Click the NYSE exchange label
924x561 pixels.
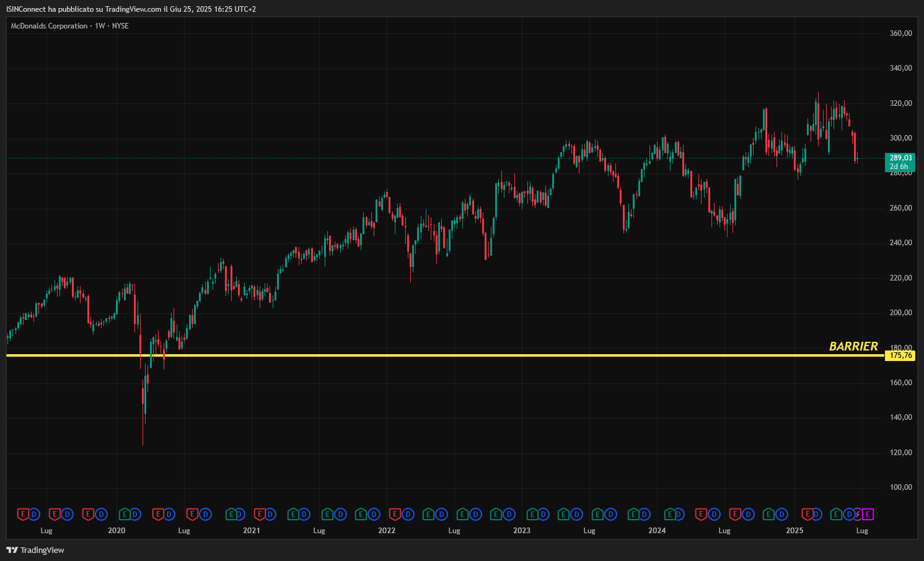120,26
